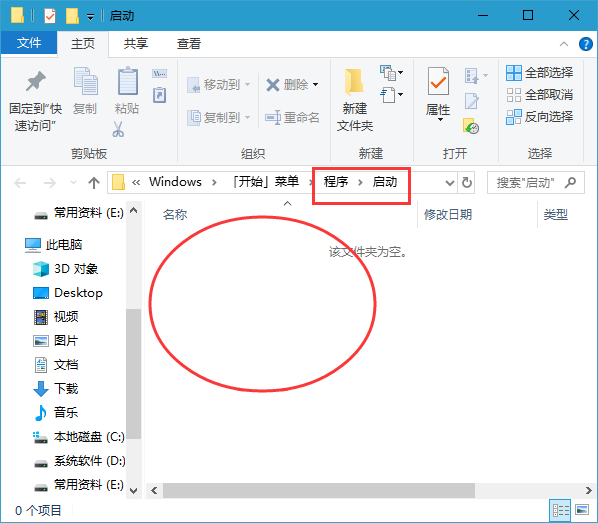Click the Copy icon in clipboard group
Image resolution: width=598 pixels, height=523 pixels.
[85, 81]
